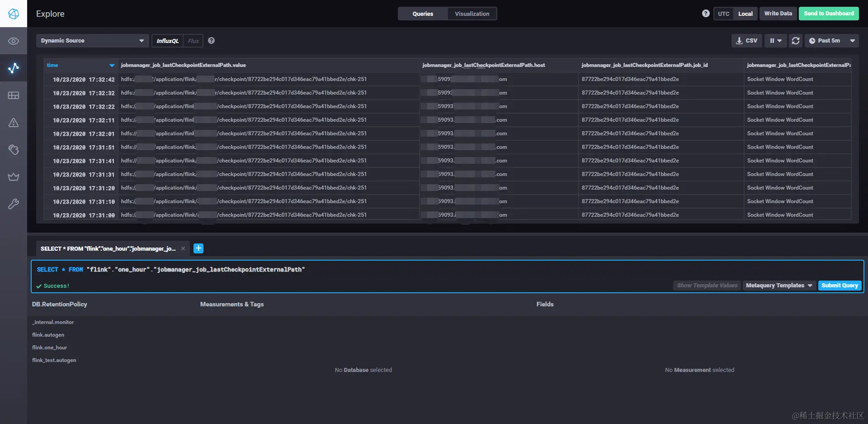Add a new query tab

[198, 248]
